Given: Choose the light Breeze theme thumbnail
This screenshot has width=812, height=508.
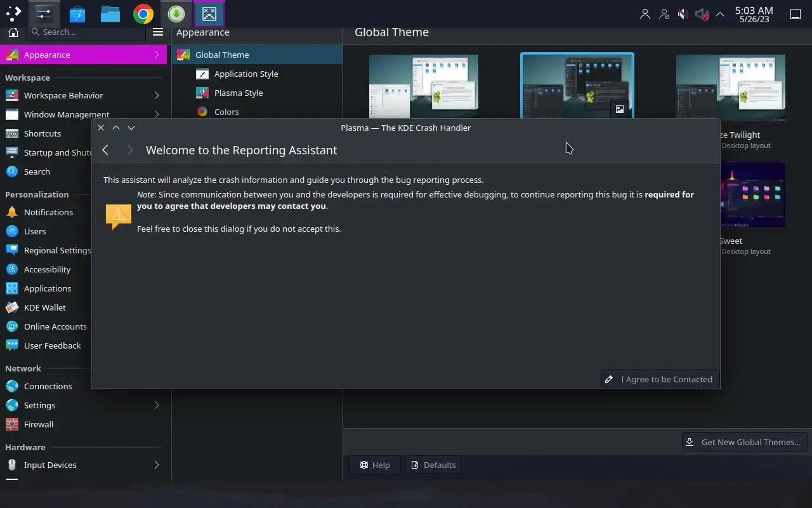Looking at the screenshot, I should coord(424,86).
